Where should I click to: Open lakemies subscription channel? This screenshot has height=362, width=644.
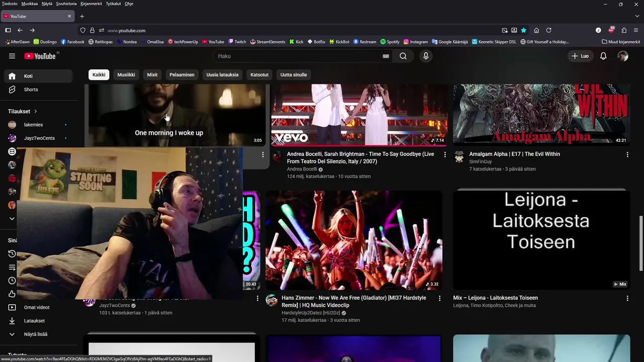tap(39, 125)
